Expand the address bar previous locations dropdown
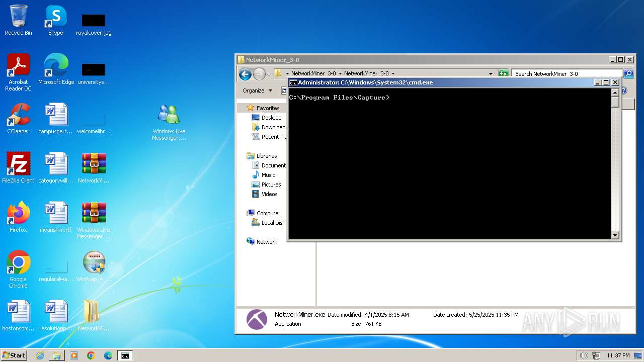 pyautogui.click(x=491, y=73)
